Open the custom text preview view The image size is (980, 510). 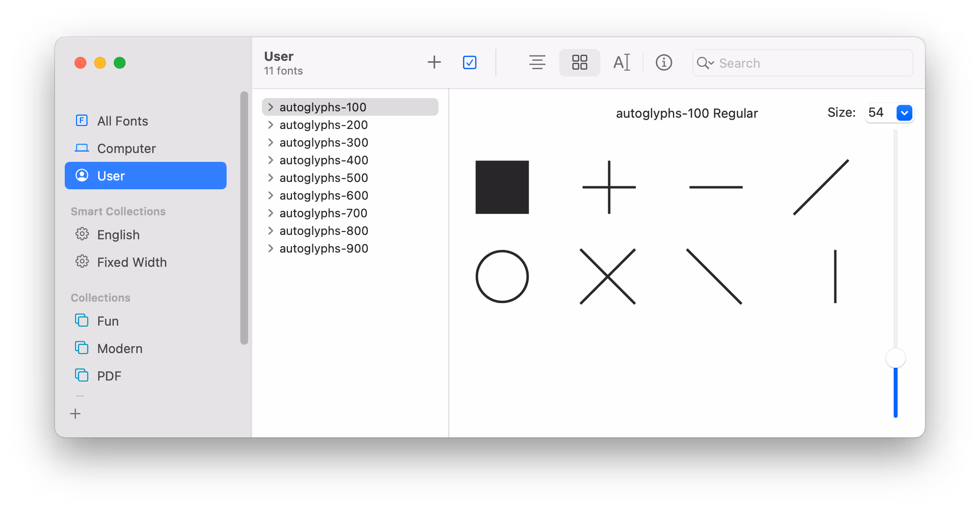click(x=621, y=62)
